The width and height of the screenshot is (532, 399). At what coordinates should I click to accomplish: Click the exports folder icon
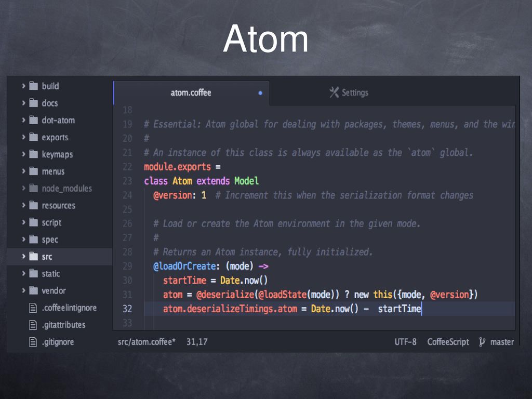point(34,137)
